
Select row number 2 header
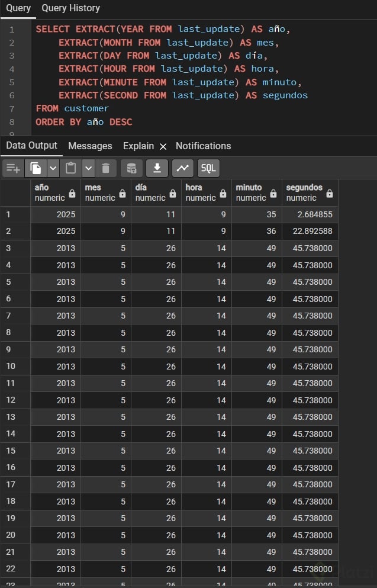click(15, 231)
